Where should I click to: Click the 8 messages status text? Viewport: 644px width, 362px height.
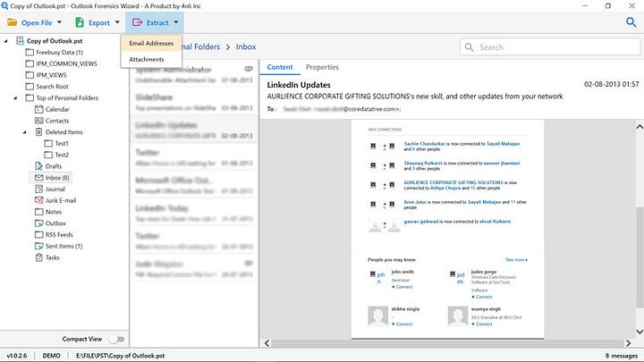tap(622, 356)
